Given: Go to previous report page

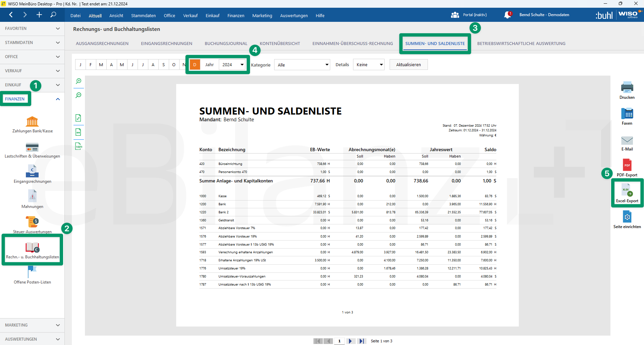Looking at the screenshot, I should (328, 341).
